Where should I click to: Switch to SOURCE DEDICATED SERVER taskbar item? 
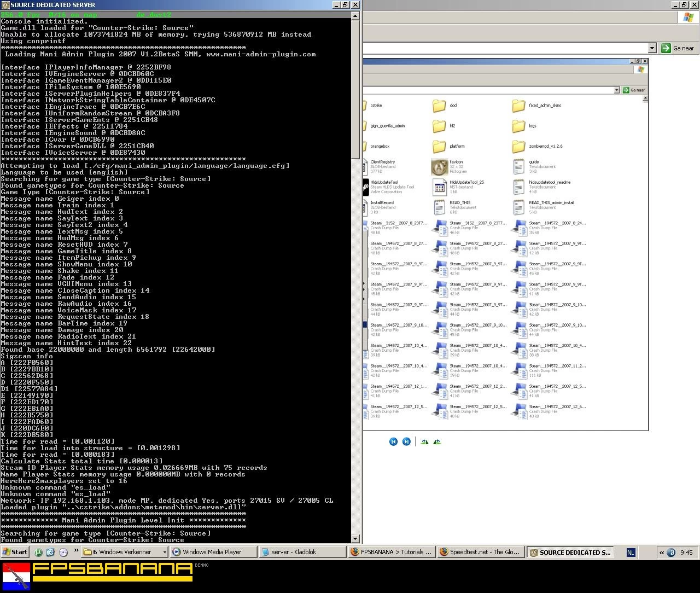click(x=570, y=552)
